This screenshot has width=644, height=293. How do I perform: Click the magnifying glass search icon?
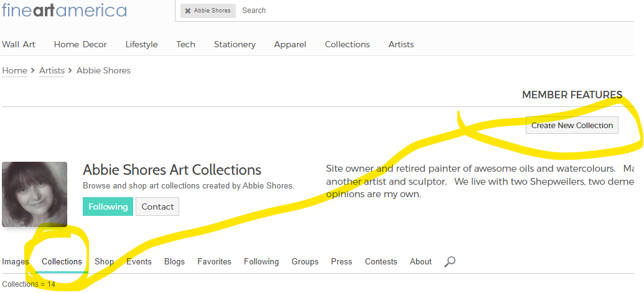click(x=450, y=261)
